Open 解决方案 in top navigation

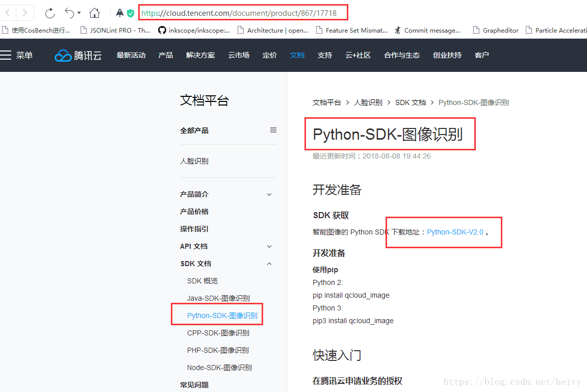tap(200, 56)
